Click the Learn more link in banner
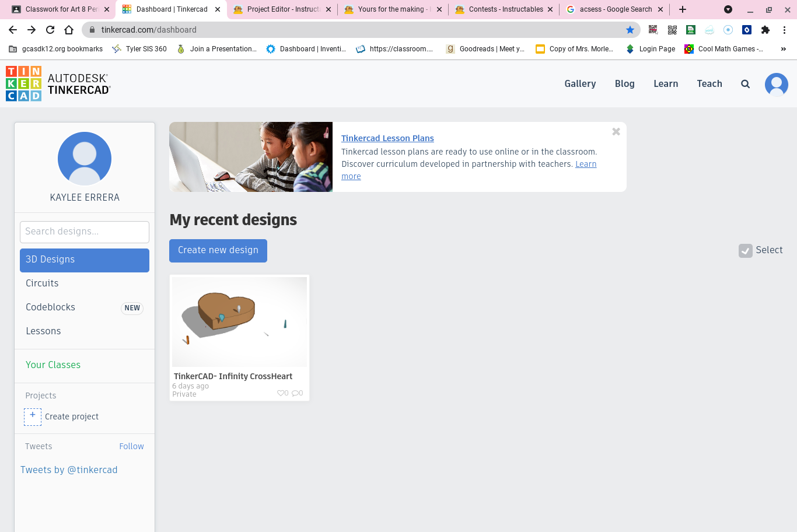This screenshot has width=797, height=532. (469, 170)
